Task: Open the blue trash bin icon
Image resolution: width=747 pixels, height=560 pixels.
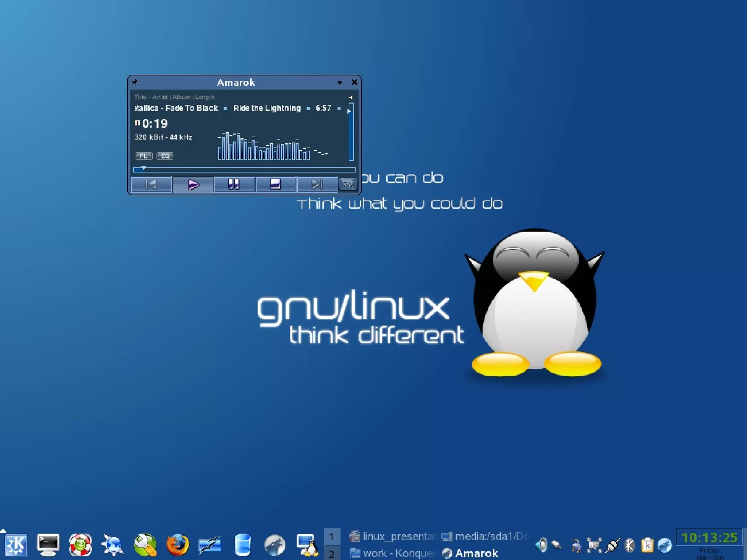Action: [243, 545]
